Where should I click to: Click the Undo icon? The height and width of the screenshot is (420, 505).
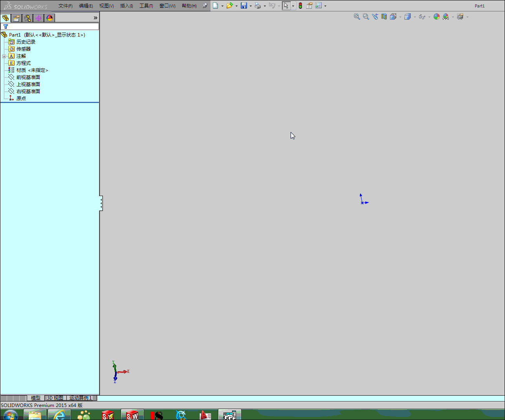coord(272,6)
